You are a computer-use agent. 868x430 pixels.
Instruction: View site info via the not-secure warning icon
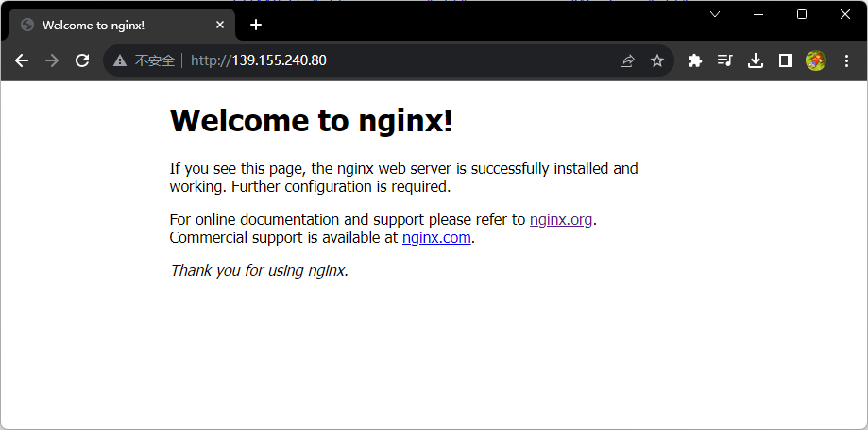click(120, 60)
